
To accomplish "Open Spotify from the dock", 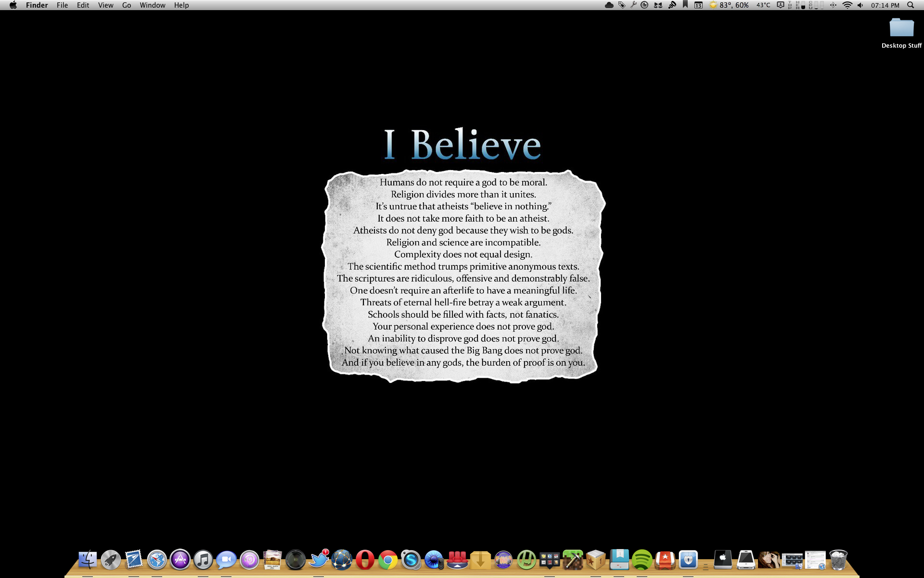I will (x=642, y=560).
